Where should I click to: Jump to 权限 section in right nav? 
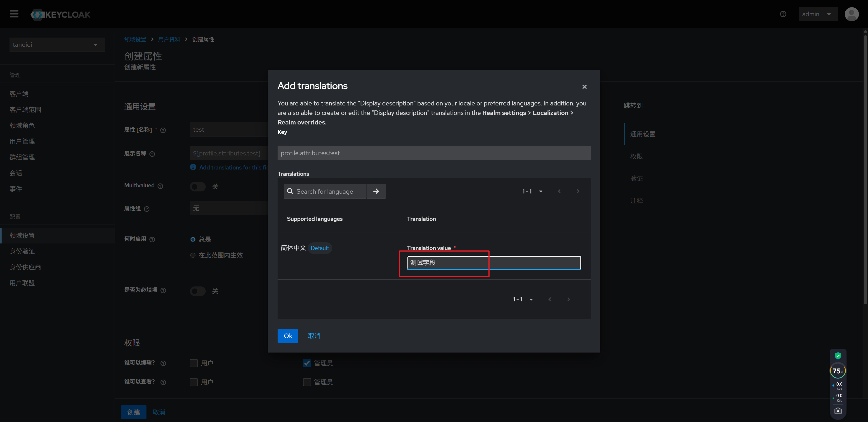pyautogui.click(x=636, y=156)
